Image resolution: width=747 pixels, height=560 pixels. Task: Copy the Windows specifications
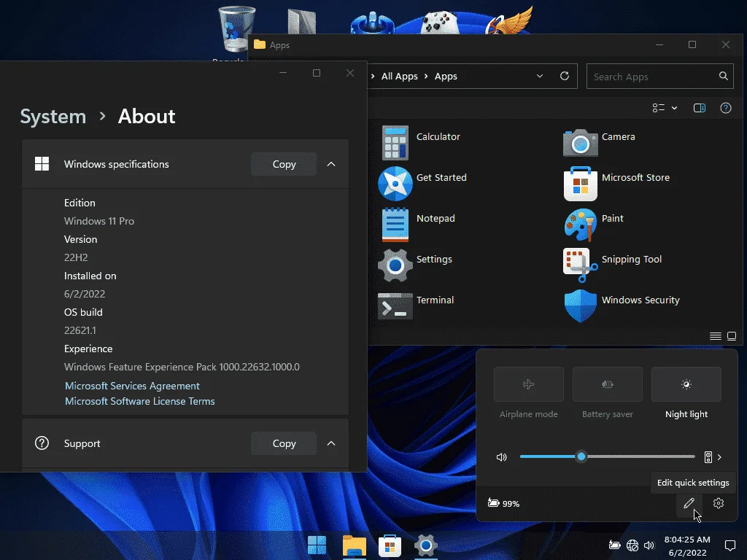pos(284,164)
